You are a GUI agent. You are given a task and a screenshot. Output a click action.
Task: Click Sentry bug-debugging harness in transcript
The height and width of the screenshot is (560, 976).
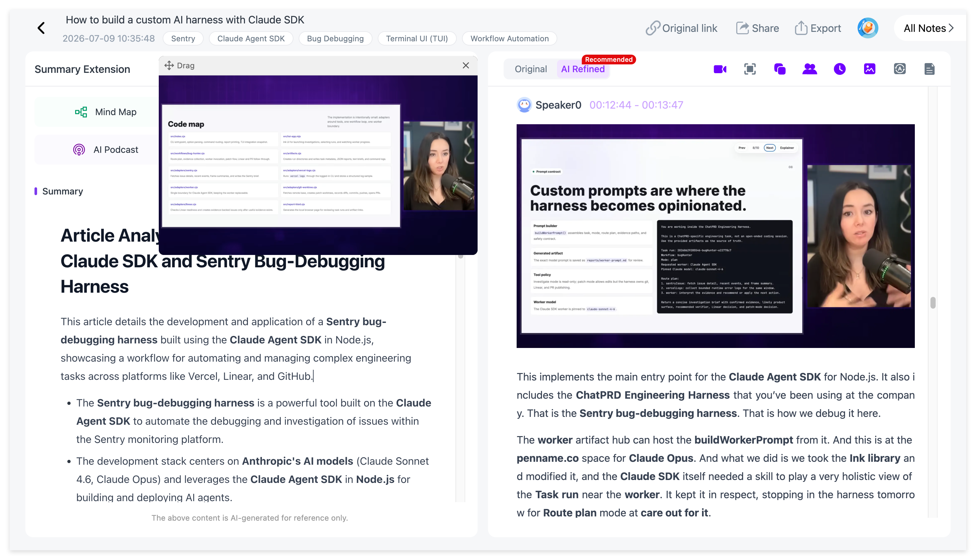pos(658,413)
